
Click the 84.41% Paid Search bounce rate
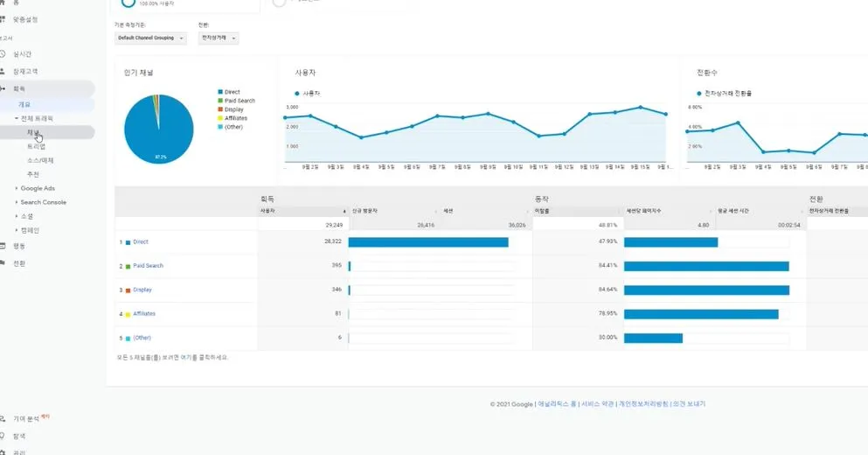tap(608, 265)
